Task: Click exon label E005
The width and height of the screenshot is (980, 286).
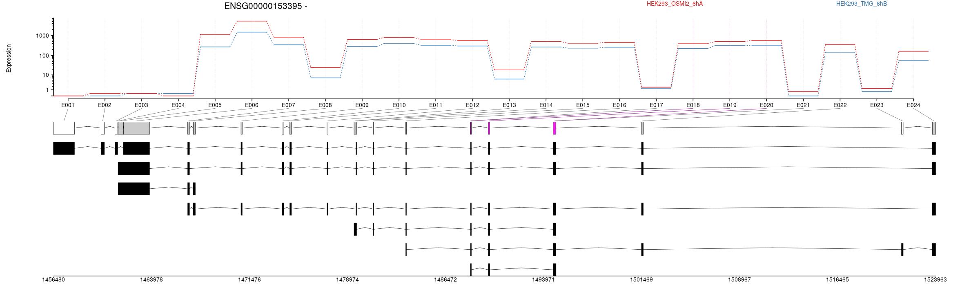Action: point(215,105)
